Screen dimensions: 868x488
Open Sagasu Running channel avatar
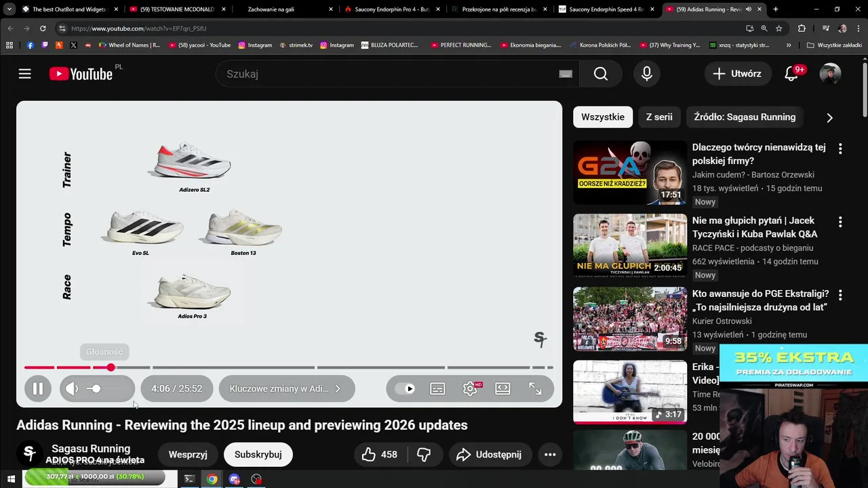[x=29, y=453]
